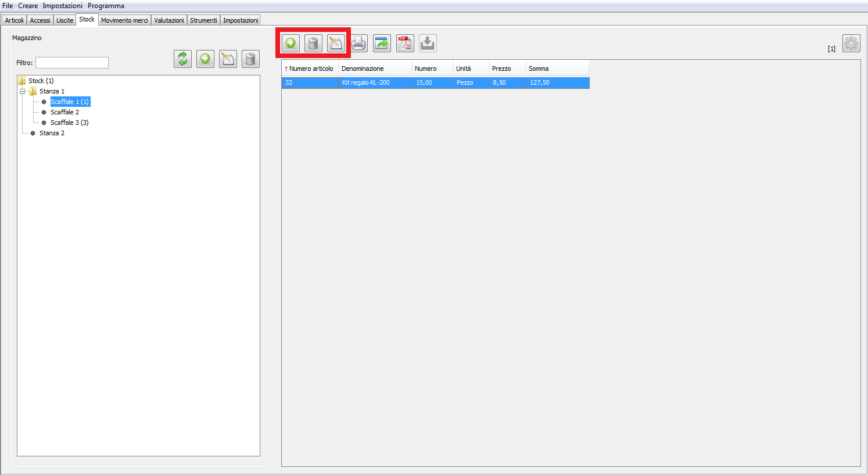Screen dimensions: 868x475
Task: Delete the selected stock item
Action: pos(313,43)
